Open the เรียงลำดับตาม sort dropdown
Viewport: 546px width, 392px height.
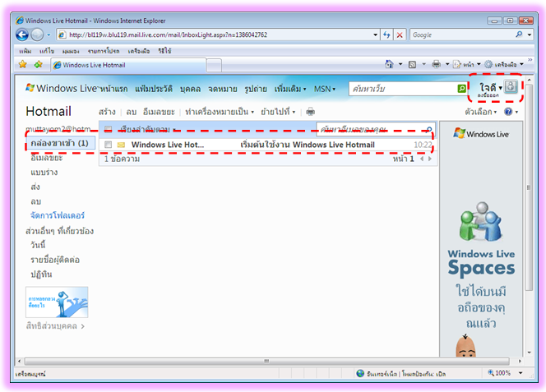pyautogui.click(x=148, y=130)
